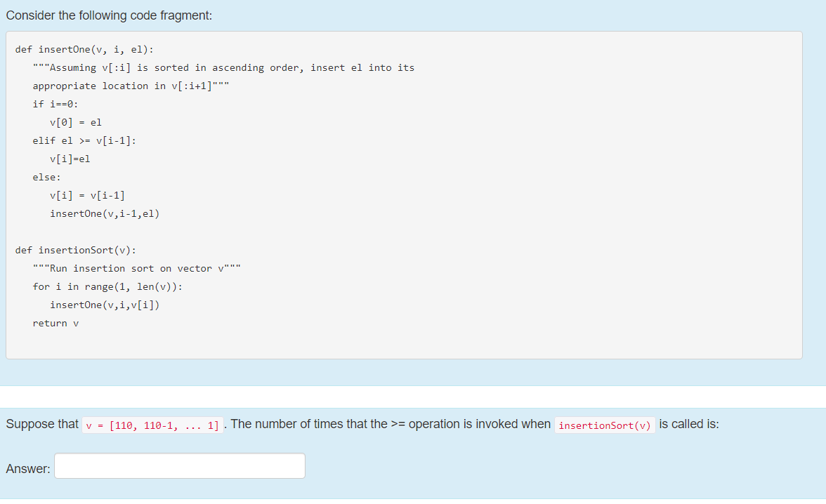Click inside the Answer input field
826x504 pixels.
(179, 465)
